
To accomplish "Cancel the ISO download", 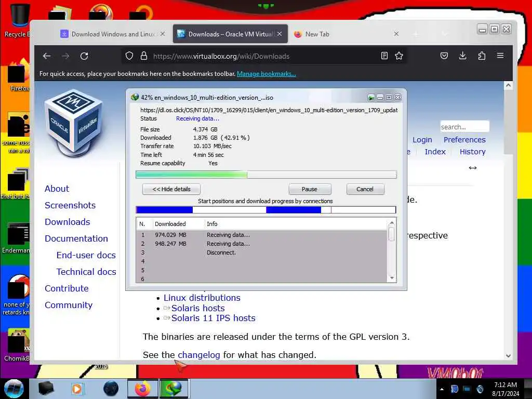I will (x=365, y=189).
